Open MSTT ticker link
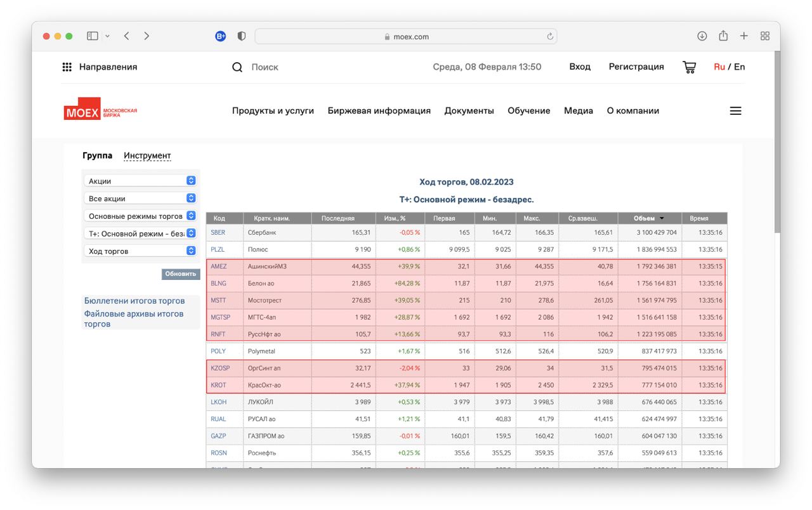This screenshot has width=812, height=510. coord(218,300)
